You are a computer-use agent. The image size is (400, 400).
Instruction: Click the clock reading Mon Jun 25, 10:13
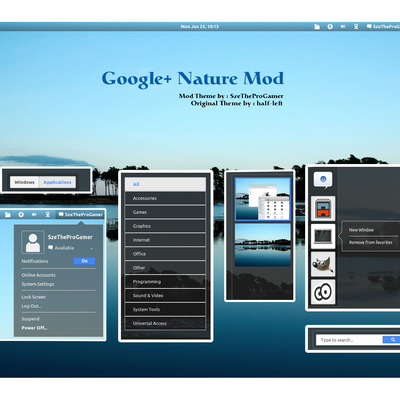pyautogui.click(x=200, y=27)
